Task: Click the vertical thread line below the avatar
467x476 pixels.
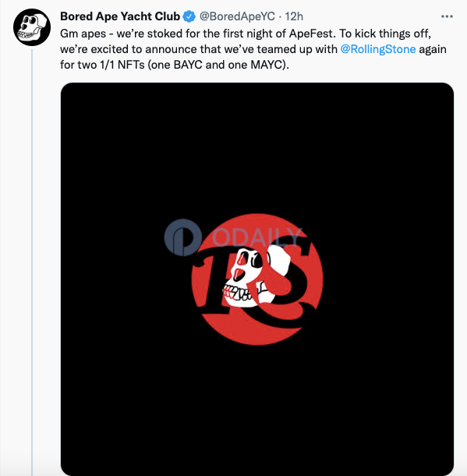Action: (x=32, y=263)
